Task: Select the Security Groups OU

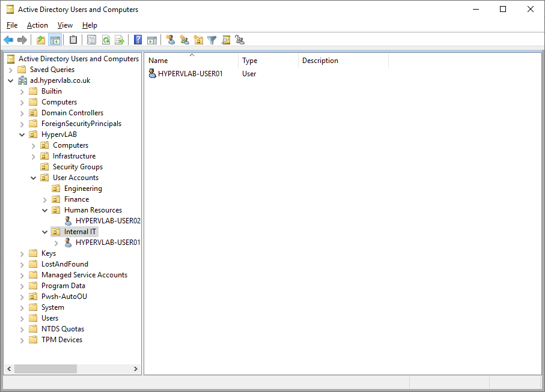Action: [x=78, y=167]
